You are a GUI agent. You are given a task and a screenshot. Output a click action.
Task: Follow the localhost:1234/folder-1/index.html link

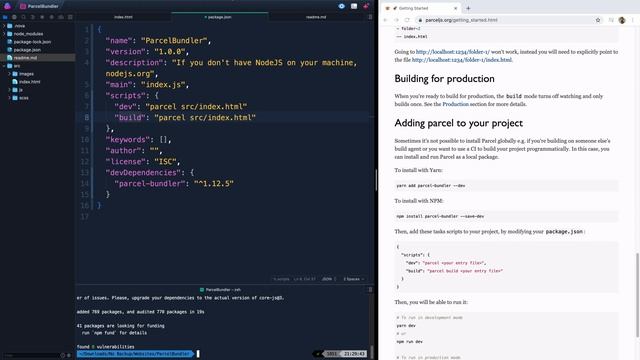tap(462, 60)
